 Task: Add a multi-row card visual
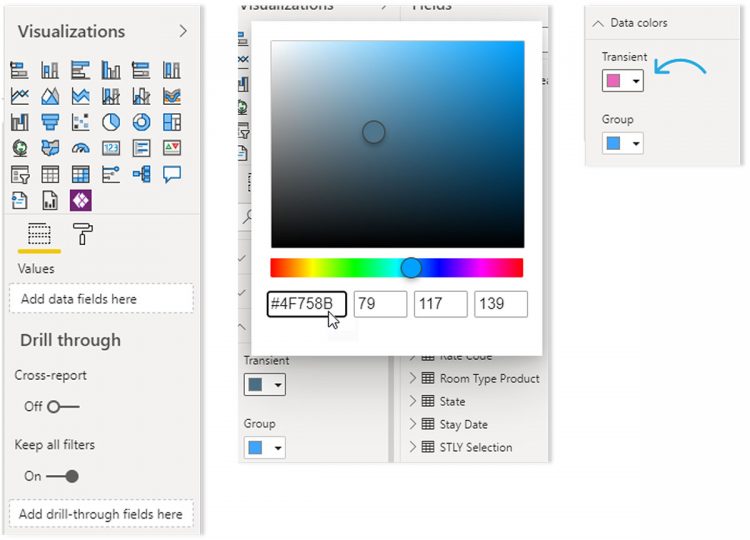(x=141, y=148)
